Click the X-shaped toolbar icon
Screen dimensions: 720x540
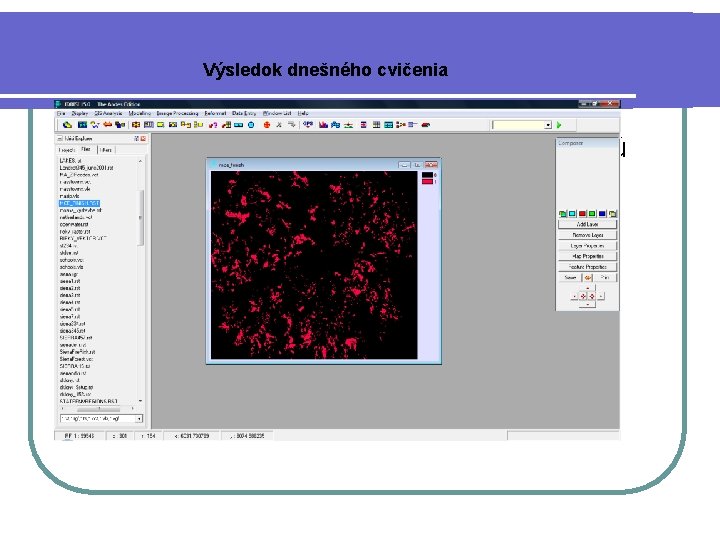click(279, 125)
